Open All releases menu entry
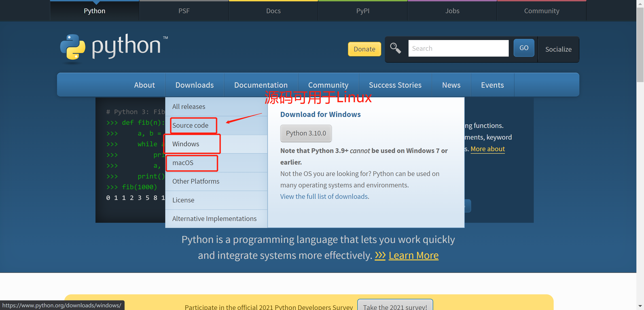 [x=189, y=106]
